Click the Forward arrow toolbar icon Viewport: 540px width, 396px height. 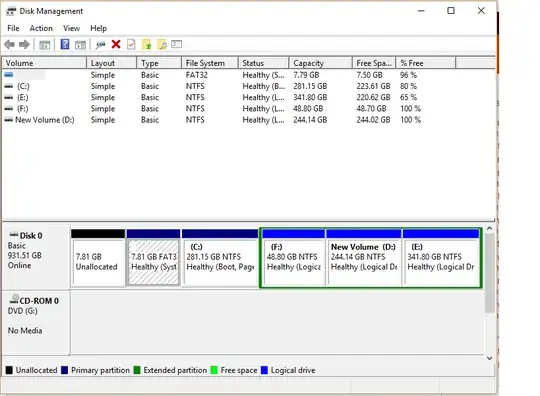point(24,44)
